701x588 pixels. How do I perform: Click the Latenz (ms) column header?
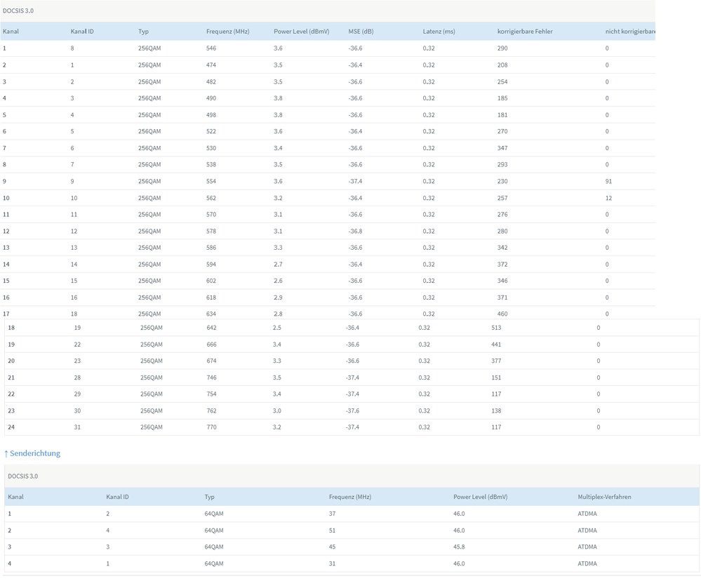439,32
